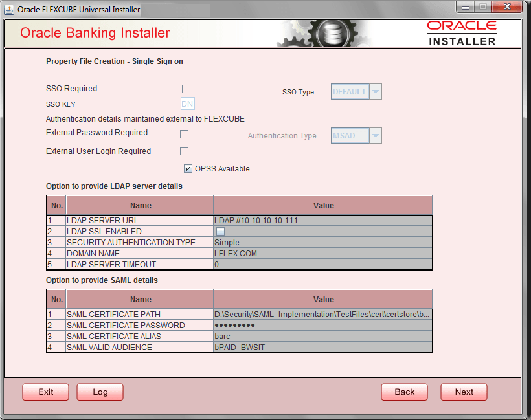Click the SSO KEY field
Viewport: 531px width, 420px height.
[187, 103]
